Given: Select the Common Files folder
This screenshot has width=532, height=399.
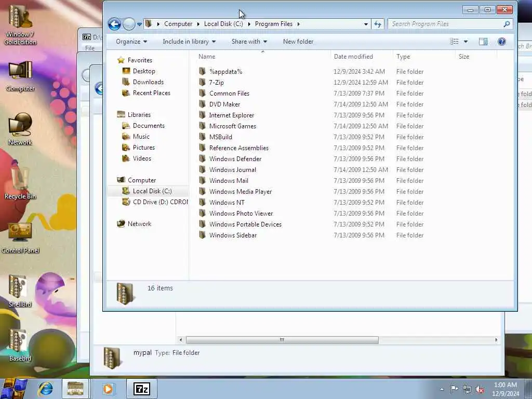Looking at the screenshot, I should click(229, 94).
